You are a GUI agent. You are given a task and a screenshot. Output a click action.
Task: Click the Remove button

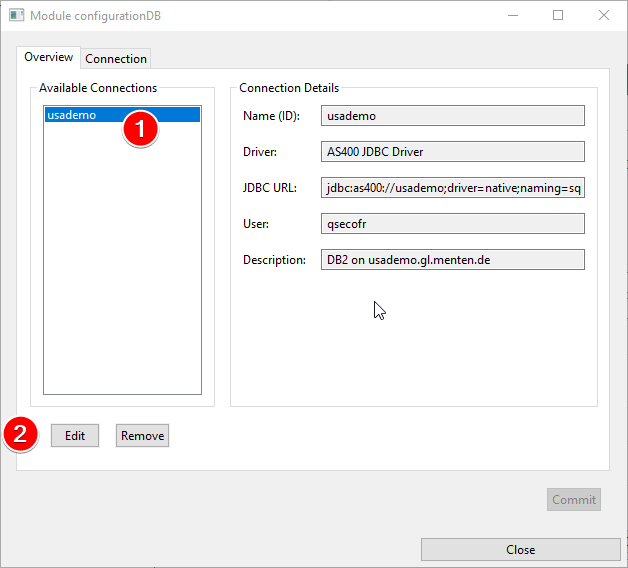pyautogui.click(x=142, y=436)
